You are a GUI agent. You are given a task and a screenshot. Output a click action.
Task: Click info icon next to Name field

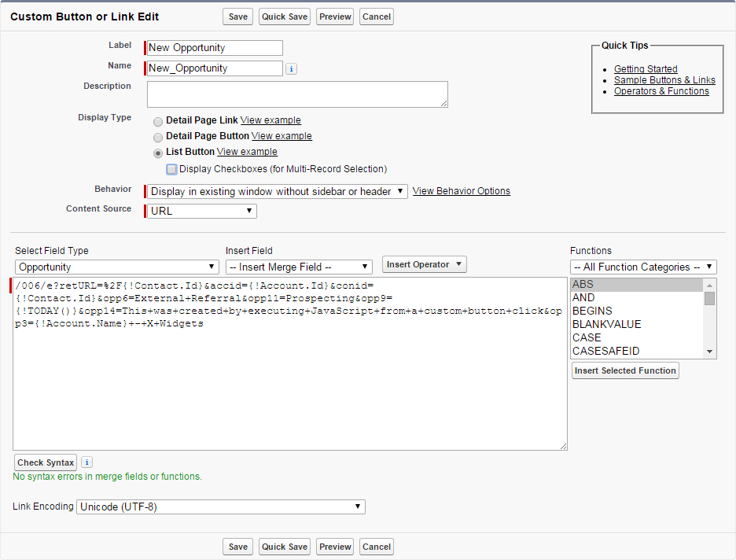(x=291, y=69)
